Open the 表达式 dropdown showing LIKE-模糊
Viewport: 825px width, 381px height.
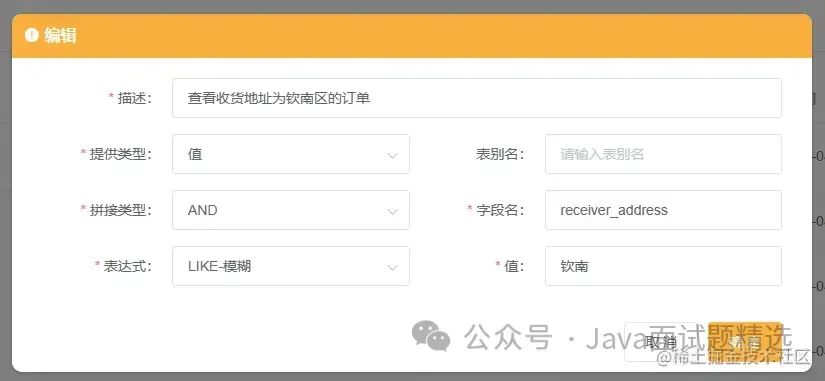coord(290,266)
